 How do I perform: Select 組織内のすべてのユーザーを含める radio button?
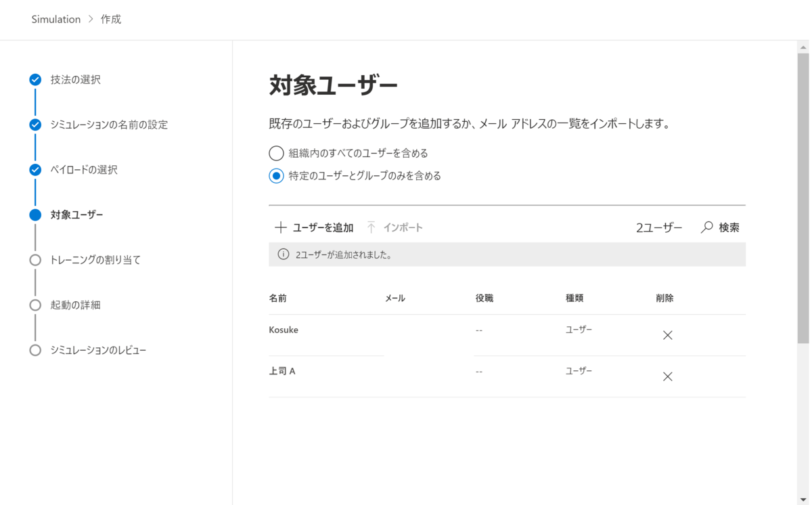click(x=276, y=153)
